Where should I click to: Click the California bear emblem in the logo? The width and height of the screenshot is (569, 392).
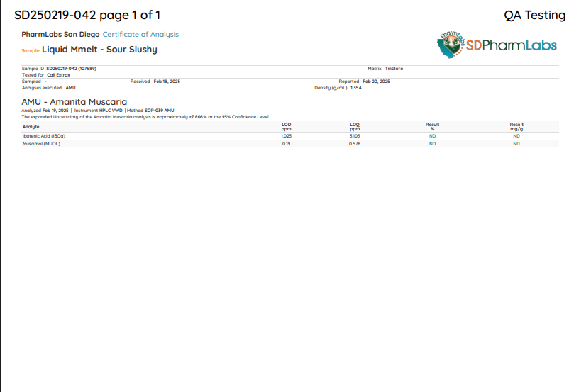coord(451,45)
